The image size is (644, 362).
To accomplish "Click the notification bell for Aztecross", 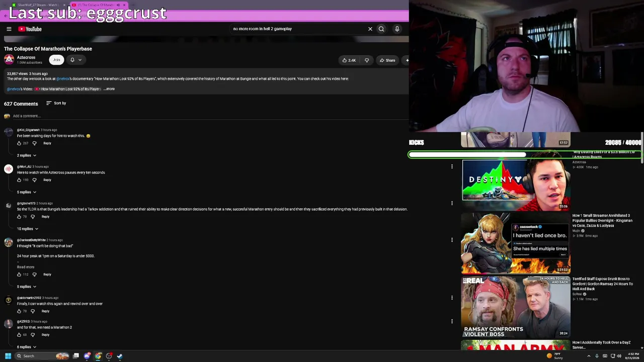I will click(x=72, y=60).
